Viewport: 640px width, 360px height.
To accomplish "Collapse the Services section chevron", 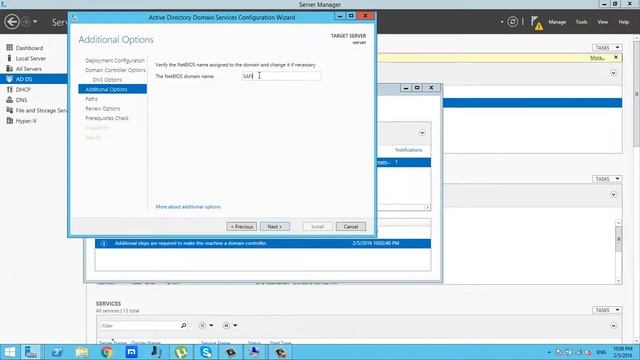I will (x=613, y=326).
